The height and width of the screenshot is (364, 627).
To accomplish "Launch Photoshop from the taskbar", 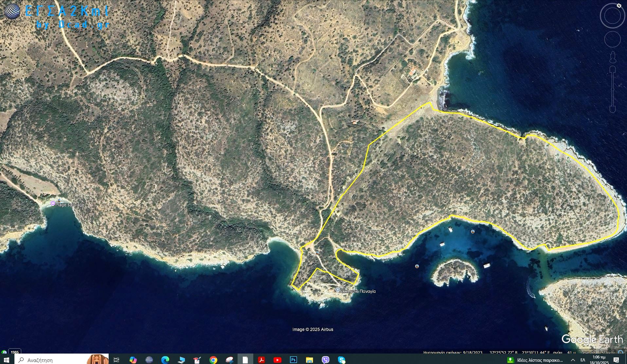I will click(x=293, y=360).
